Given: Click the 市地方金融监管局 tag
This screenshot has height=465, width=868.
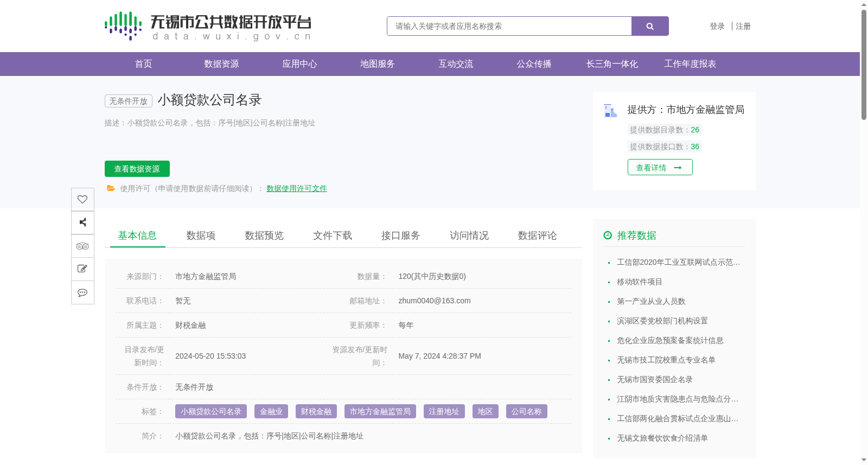Looking at the screenshot, I should pyautogui.click(x=380, y=411).
